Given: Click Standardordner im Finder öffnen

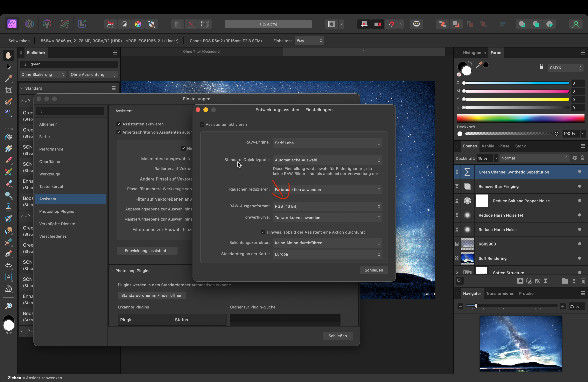Looking at the screenshot, I should 152,295.
